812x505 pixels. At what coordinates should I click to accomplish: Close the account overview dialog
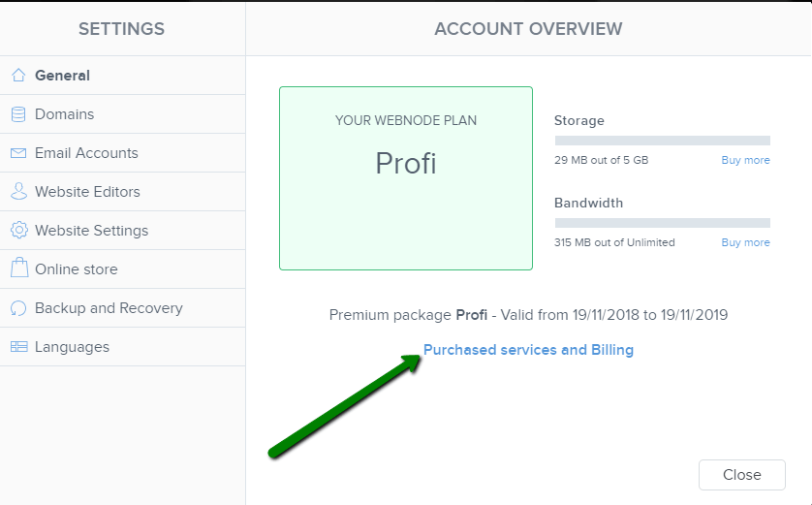(x=741, y=474)
